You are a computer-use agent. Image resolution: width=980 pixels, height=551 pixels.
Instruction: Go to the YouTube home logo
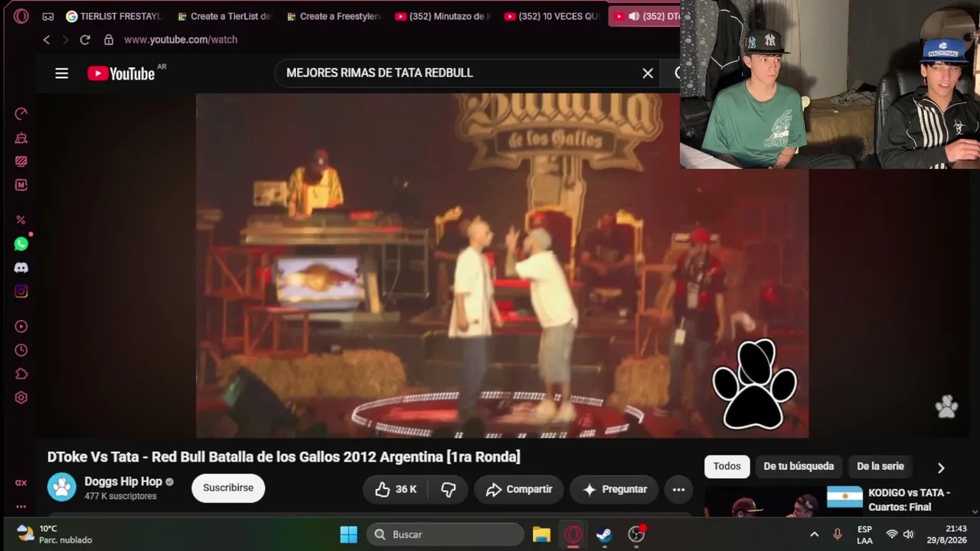click(x=121, y=73)
